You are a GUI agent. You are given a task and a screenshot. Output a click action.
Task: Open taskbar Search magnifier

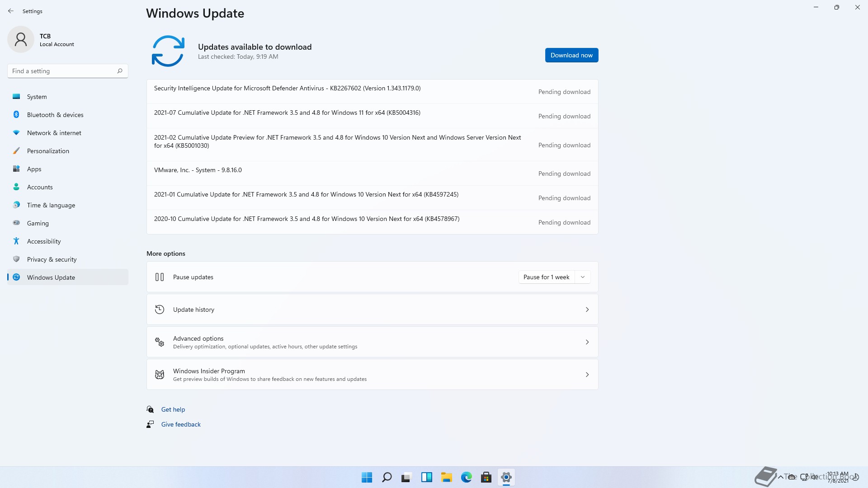tap(387, 477)
